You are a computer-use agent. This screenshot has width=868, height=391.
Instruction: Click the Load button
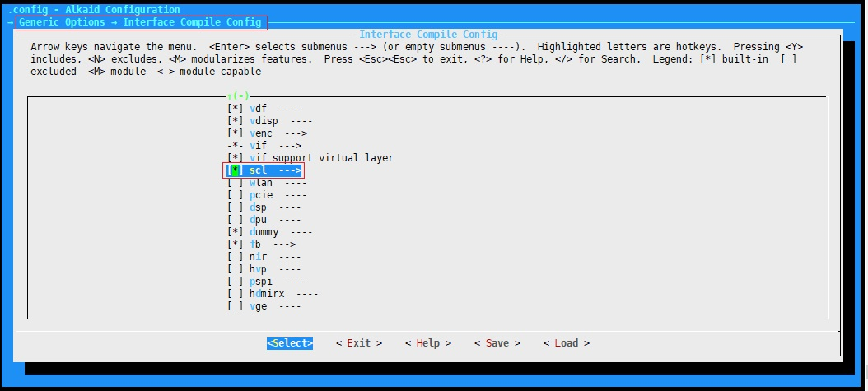[x=567, y=343]
